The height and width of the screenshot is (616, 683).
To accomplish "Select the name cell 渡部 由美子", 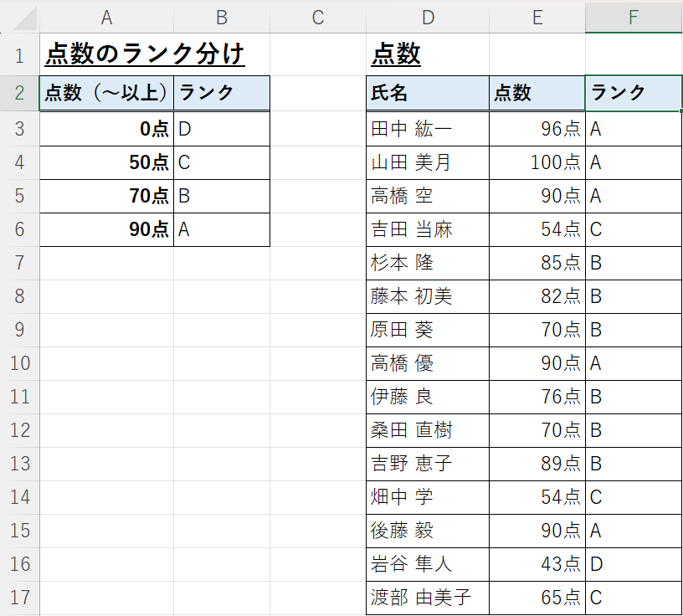I will (x=428, y=598).
